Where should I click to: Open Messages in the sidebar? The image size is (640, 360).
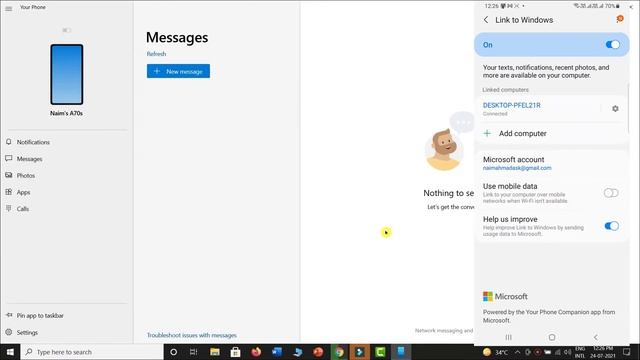(29, 159)
